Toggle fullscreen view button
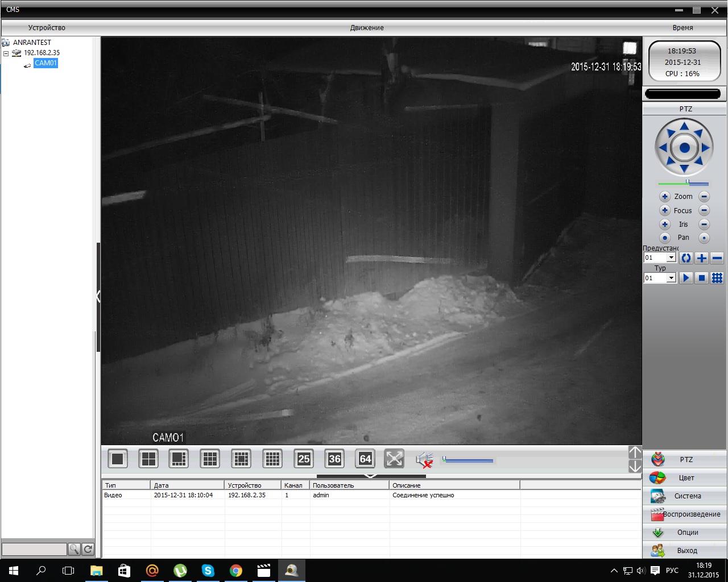 point(394,459)
